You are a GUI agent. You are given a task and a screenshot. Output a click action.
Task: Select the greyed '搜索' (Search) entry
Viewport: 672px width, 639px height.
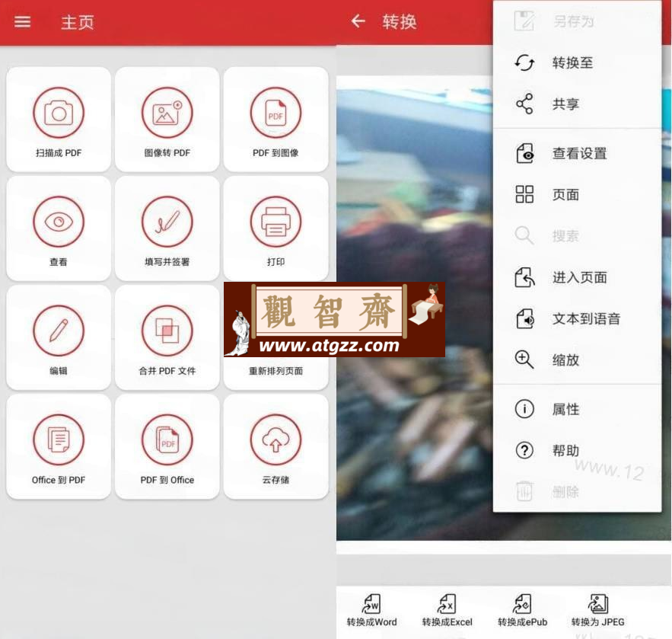click(x=578, y=236)
